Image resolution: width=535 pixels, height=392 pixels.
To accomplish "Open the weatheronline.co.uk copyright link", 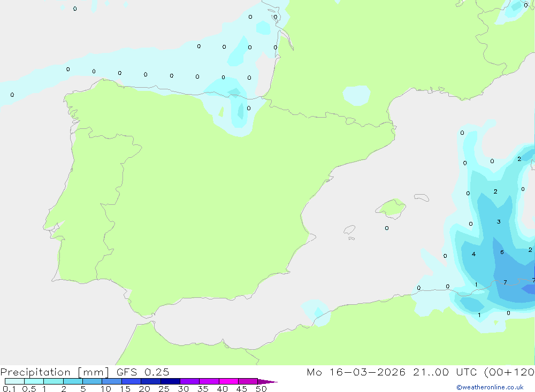I will [490, 387].
